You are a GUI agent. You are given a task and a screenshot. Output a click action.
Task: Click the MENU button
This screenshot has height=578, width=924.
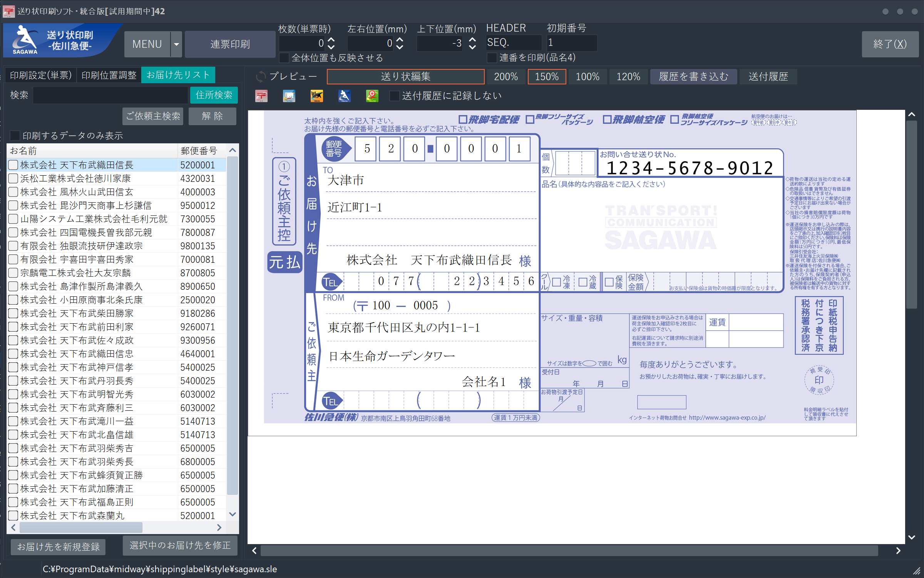[x=147, y=44]
